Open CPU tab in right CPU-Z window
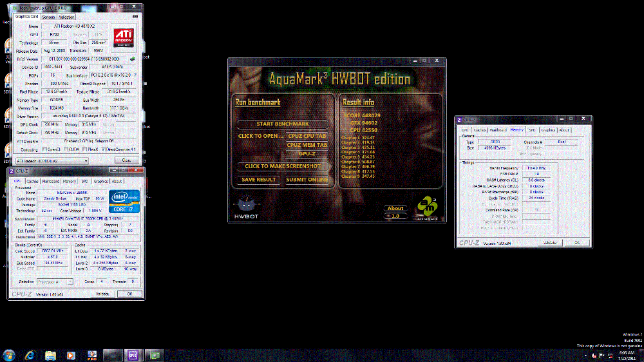The height and width of the screenshot is (362, 644). [x=465, y=130]
